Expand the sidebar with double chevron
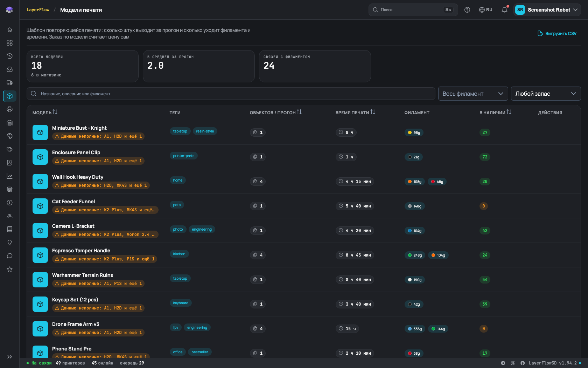This screenshot has width=588, height=368. pos(9,357)
